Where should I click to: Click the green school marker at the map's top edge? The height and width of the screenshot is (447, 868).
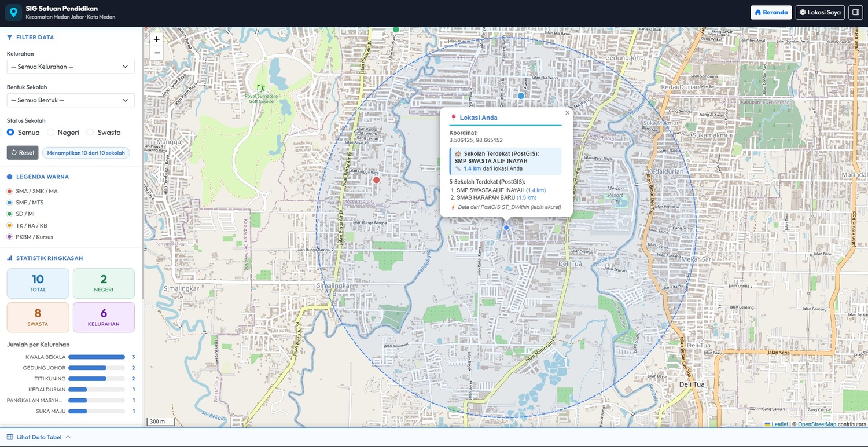click(x=396, y=30)
